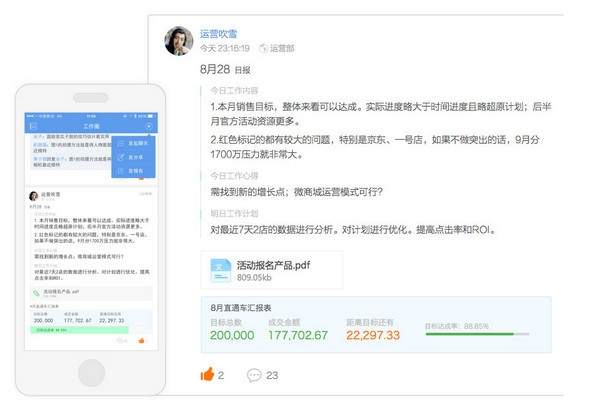The image size is (600, 405).
Task: Click the 运营部 department icon
Action: (264, 47)
